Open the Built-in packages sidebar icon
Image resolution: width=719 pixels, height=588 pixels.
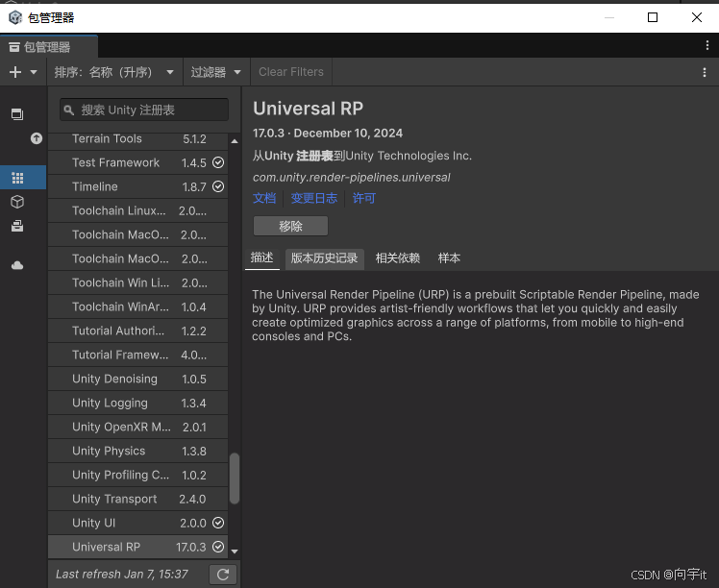17,226
